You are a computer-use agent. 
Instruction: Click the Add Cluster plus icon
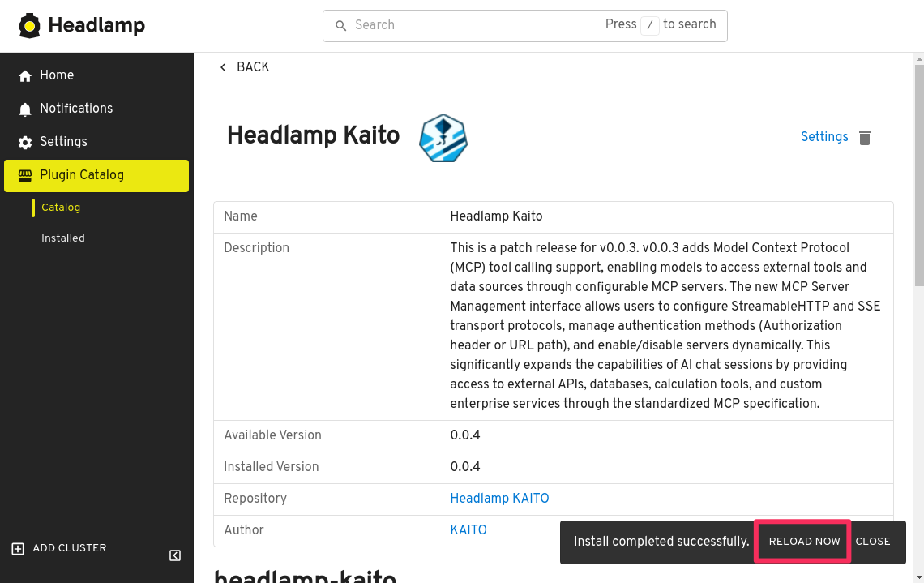(18, 549)
